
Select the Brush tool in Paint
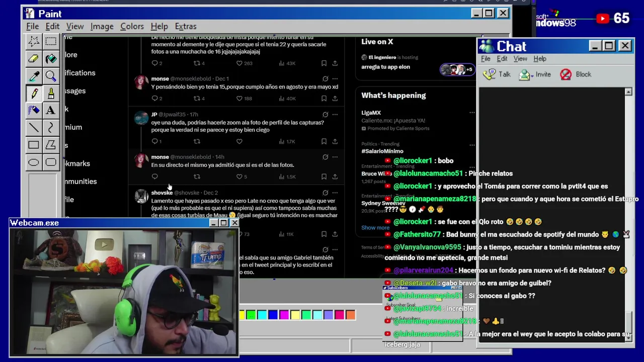pos(51,94)
